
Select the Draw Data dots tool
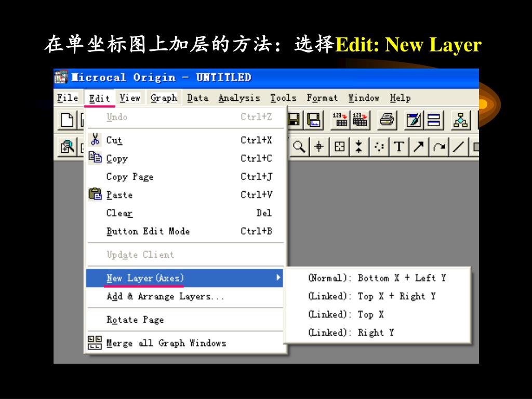pos(379,147)
